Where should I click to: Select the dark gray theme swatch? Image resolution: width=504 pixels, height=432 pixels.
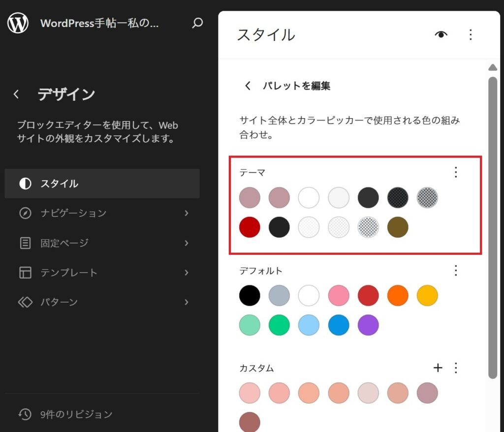[368, 198]
